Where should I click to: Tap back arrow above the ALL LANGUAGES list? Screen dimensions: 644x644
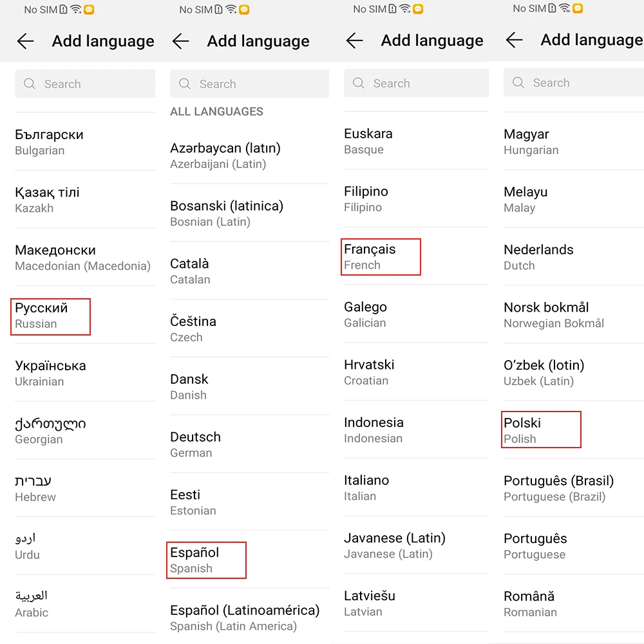click(x=181, y=41)
